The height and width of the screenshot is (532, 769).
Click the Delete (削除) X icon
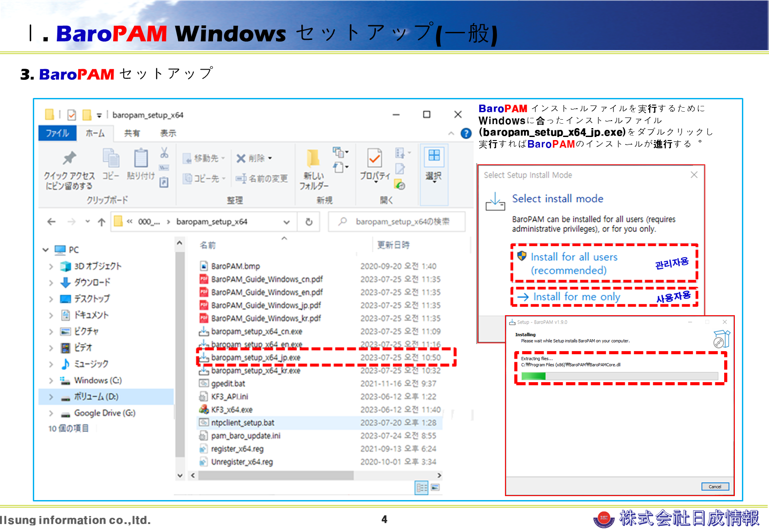pyautogui.click(x=241, y=158)
